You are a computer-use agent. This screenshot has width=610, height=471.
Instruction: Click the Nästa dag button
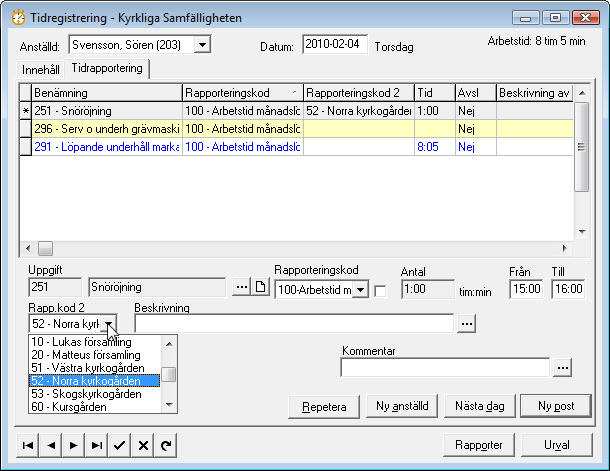point(480,406)
